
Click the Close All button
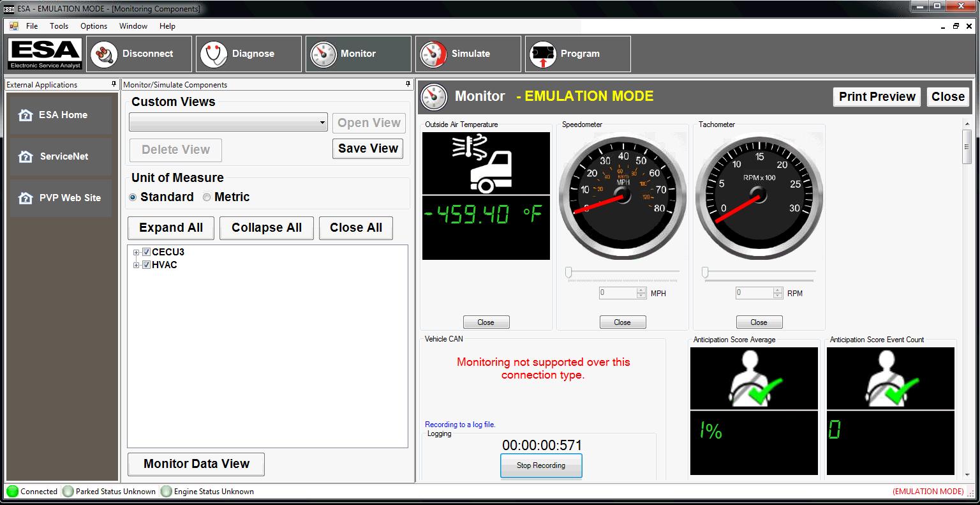click(356, 228)
